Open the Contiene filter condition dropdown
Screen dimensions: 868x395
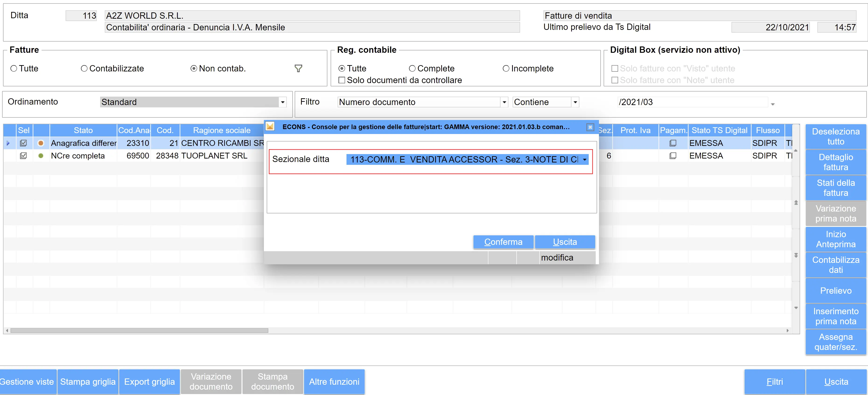coord(575,102)
